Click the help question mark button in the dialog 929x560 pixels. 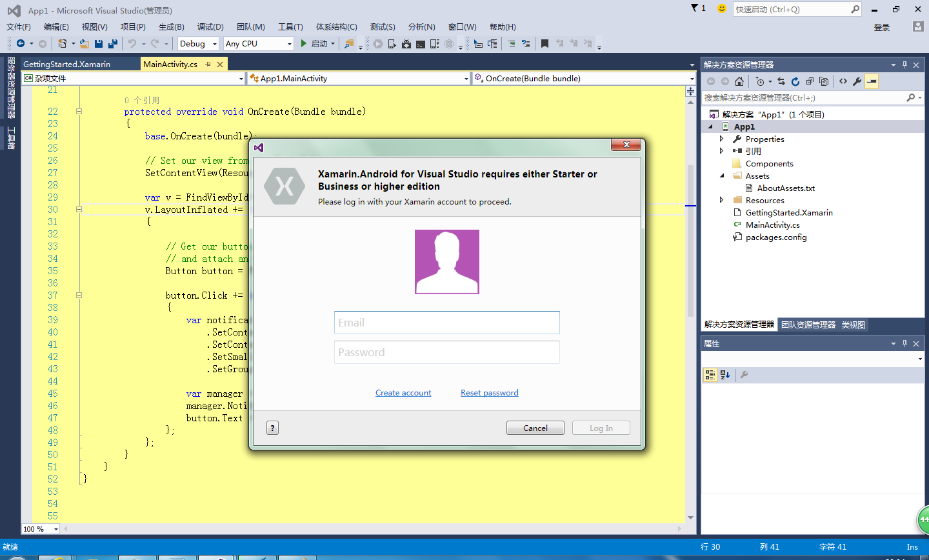pyautogui.click(x=273, y=428)
